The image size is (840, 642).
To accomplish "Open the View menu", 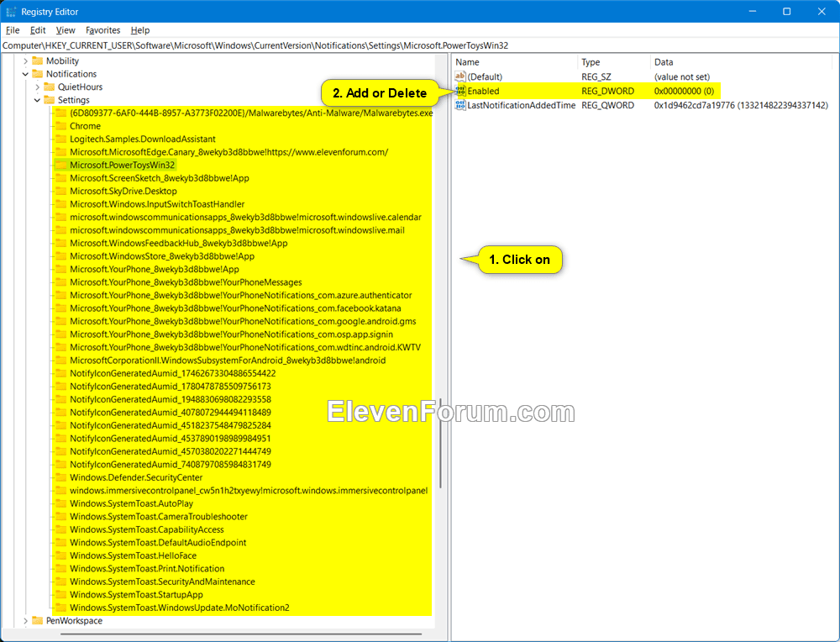I will tap(66, 30).
